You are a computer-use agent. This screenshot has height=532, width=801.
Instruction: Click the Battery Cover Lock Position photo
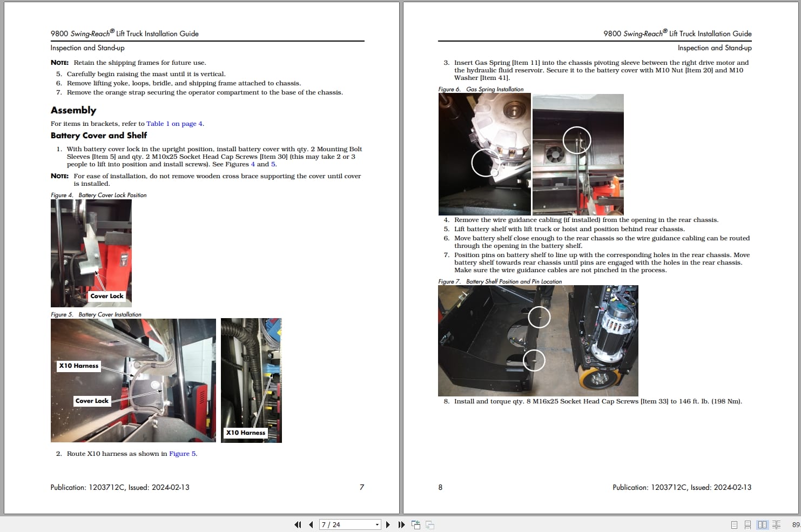tap(91, 253)
